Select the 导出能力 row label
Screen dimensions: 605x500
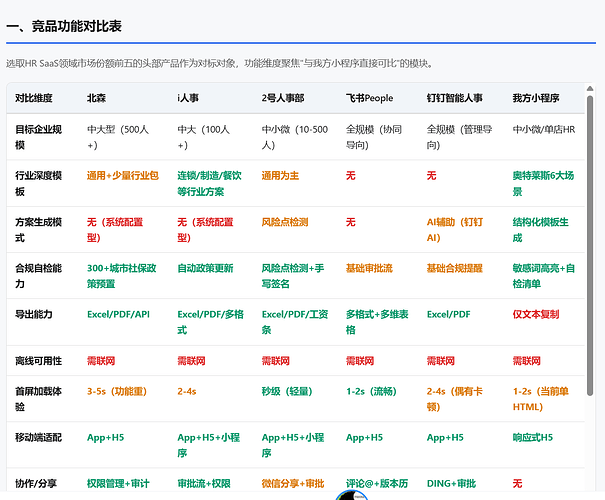click(34, 314)
